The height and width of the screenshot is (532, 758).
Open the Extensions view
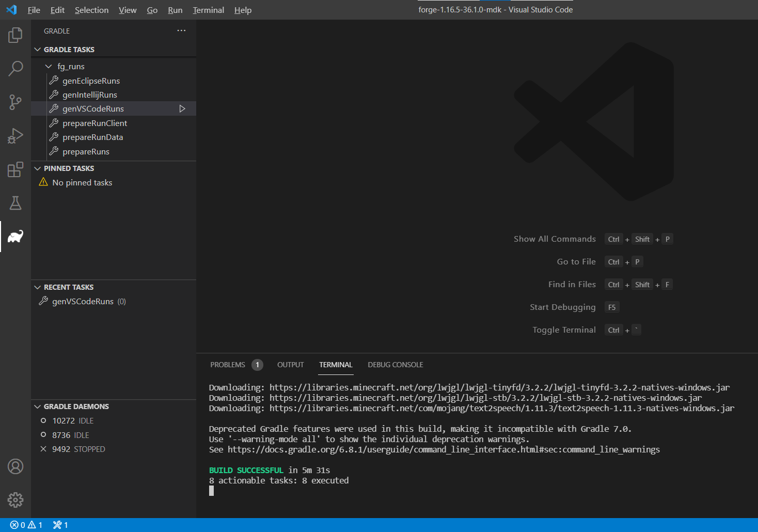point(15,169)
